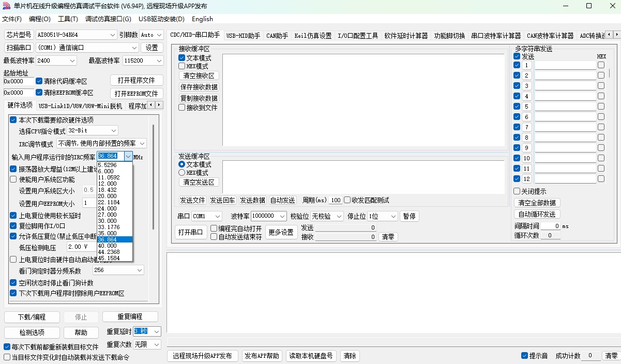Viewport: 621px width, 364px height.
Task: Open the 工具(T) menu
Action: click(x=68, y=19)
